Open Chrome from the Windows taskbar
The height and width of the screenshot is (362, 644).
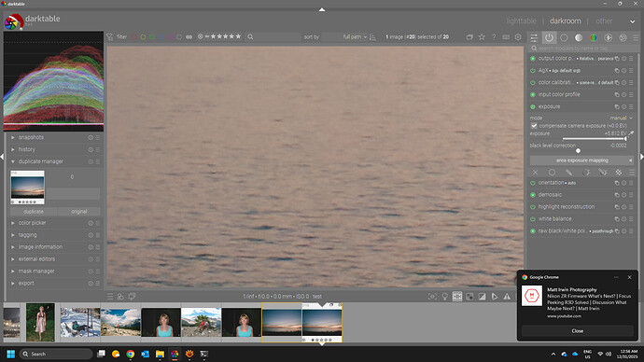tap(130, 354)
